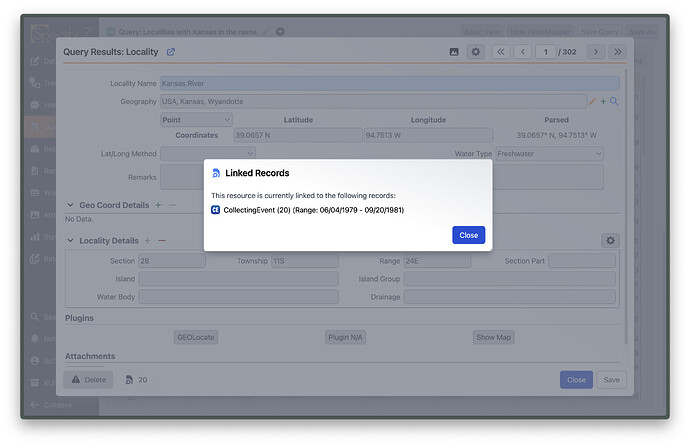Viewport: 690px width, 446px height.
Task: Open the Point coordinate type dropdown
Action: coord(196,119)
